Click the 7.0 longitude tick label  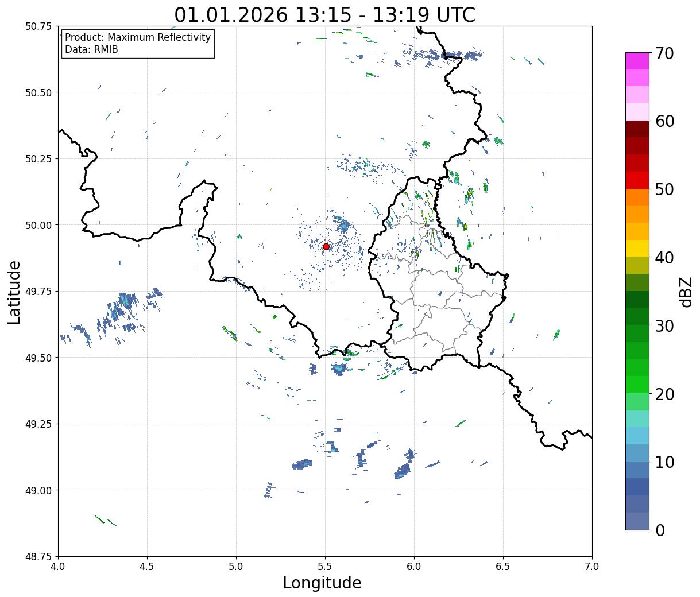[x=592, y=567]
